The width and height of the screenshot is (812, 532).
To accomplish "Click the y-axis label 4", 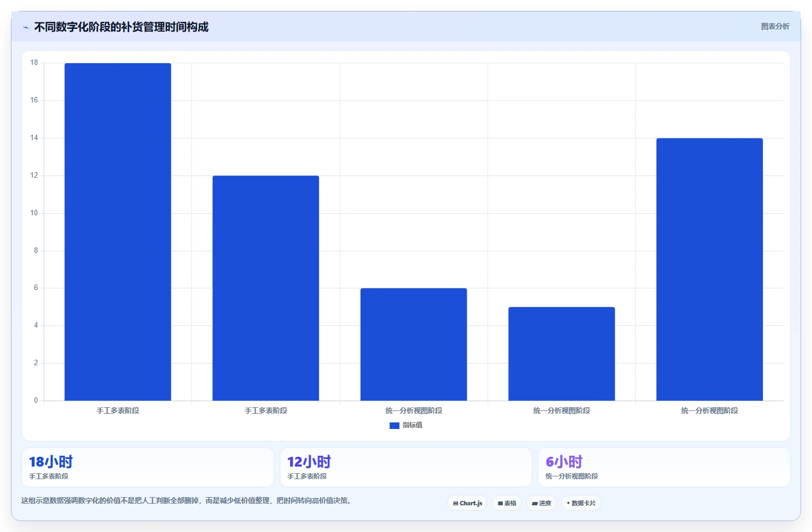I will point(36,325).
